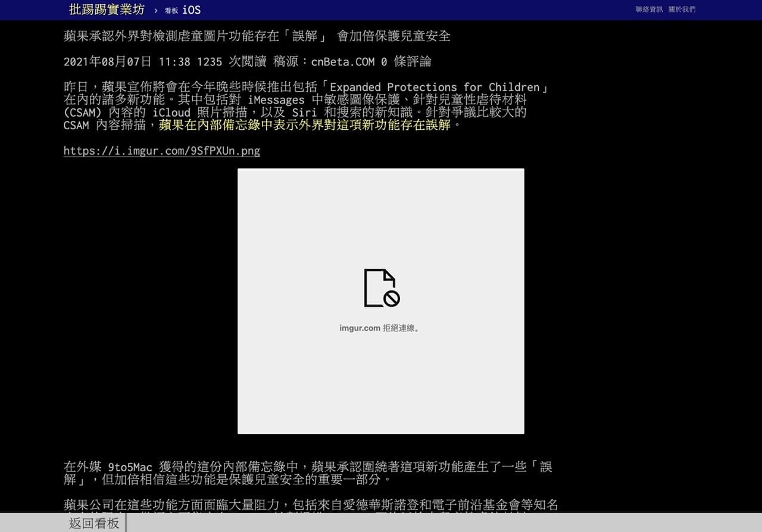Click the 'imgur.com 拒絕連線' message
This screenshot has height=532, width=762.
381,328
